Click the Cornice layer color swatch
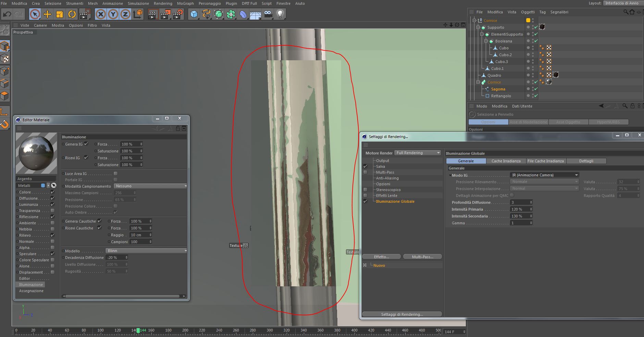This screenshot has width=644, height=337. tap(528, 21)
